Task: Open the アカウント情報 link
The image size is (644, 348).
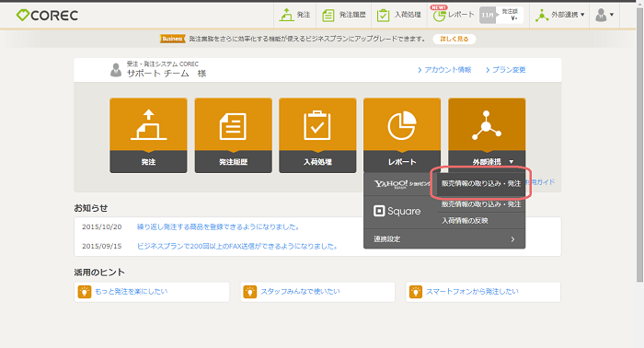Action: pos(444,70)
